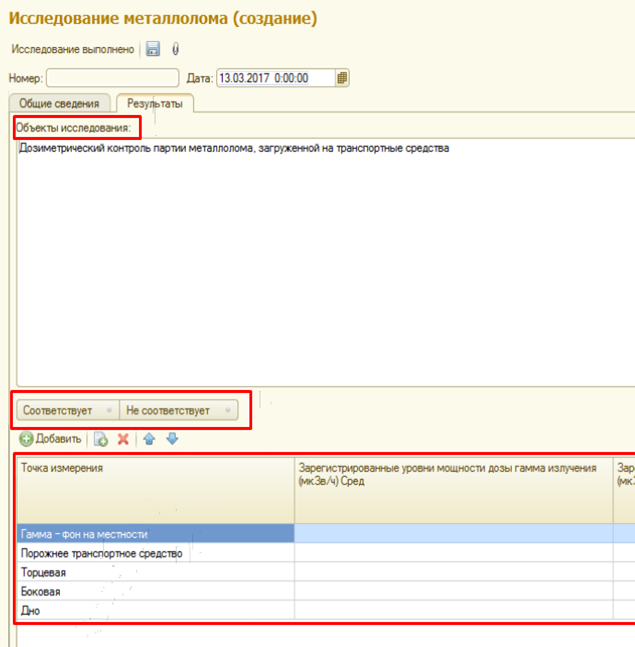Move row down with blue down arrow
The height and width of the screenshot is (647, 635).
tap(172, 439)
